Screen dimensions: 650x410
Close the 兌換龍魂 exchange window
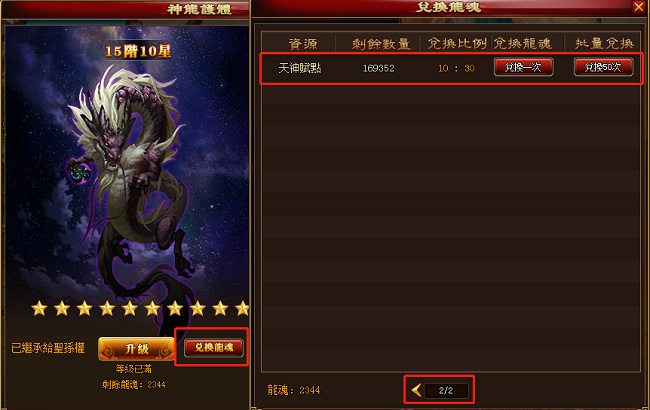coord(638,7)
